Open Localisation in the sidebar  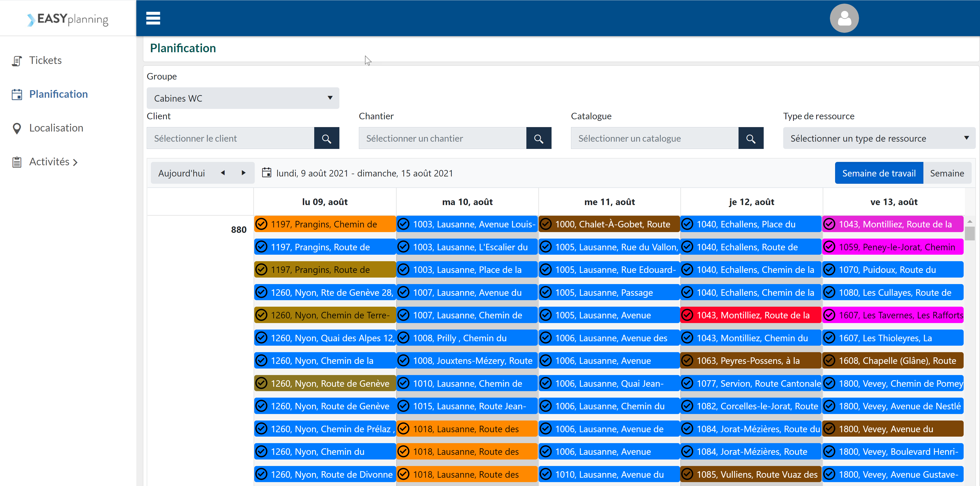tap(56, 128)
